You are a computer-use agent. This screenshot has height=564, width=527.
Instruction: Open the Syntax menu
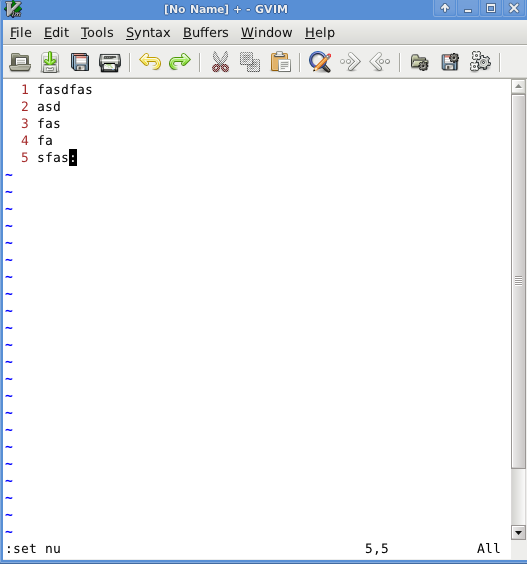pos(148,33)
